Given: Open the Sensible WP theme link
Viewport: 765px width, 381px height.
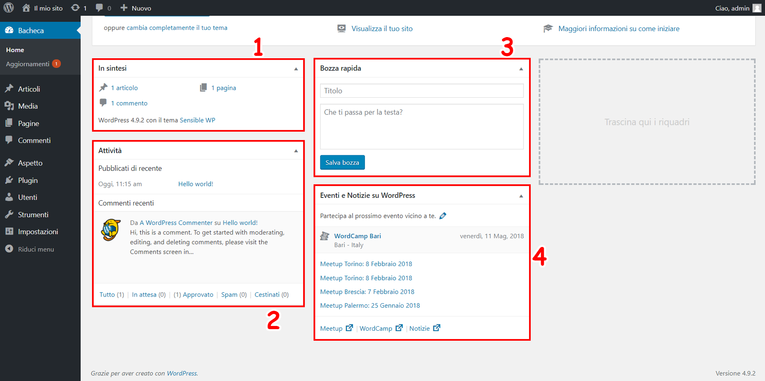Looking at the screenshot, I should [x=197, y=120].
